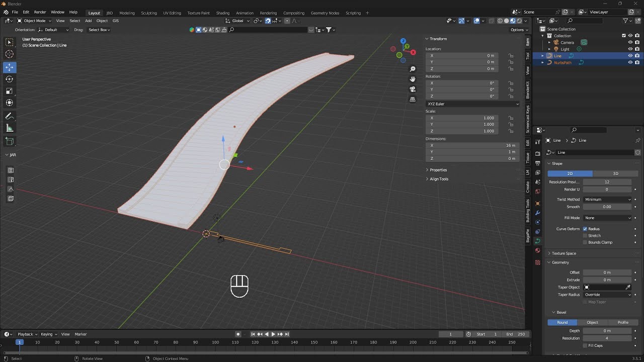This screenshot has height=362, width=644.
Task: Expand the Align Tools panel
Action: (439, 179)
